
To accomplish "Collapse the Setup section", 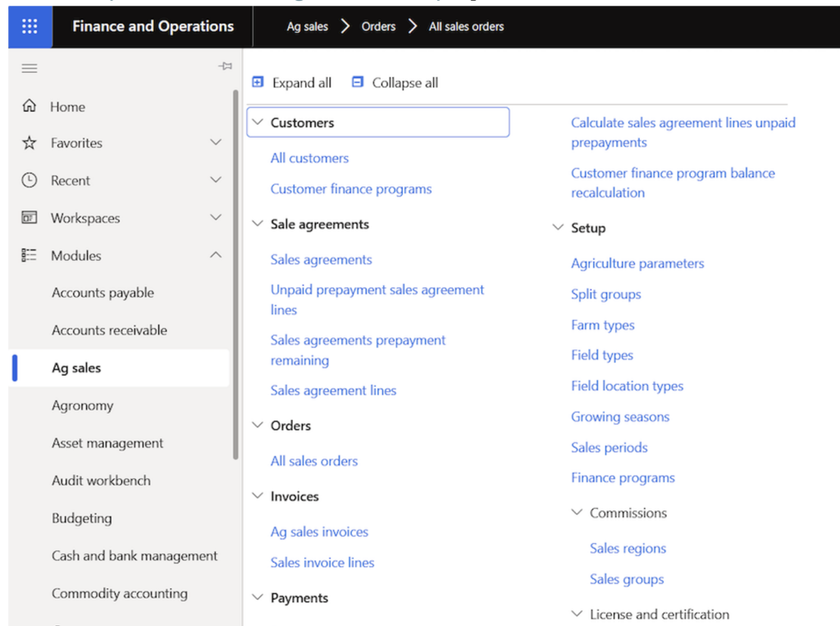I will [558, 226].
